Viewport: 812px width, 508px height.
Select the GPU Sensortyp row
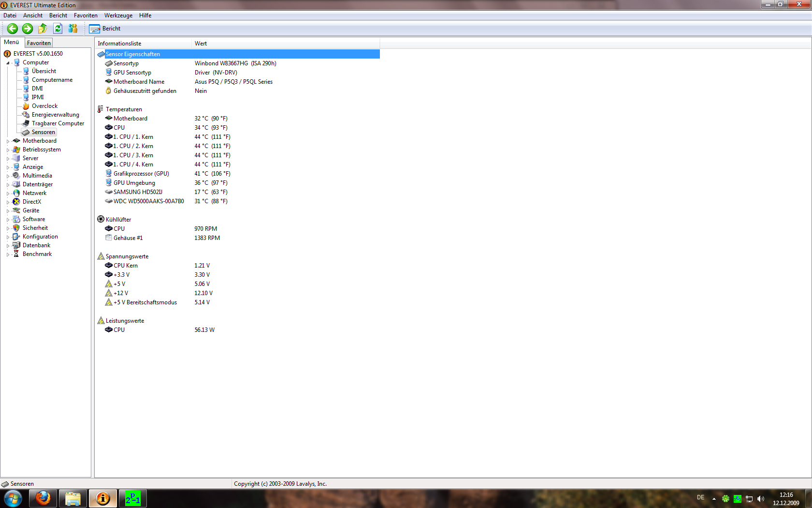coord(238,73)
